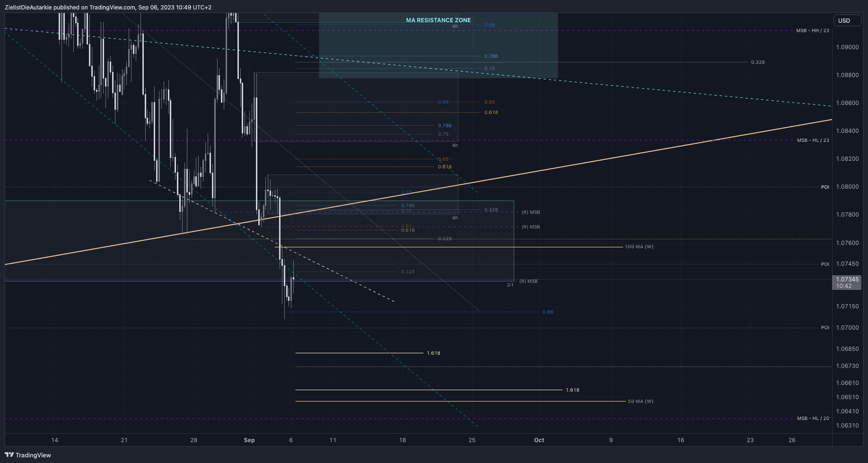The width and height of the screenshot is (868, 463).
Task: Click the 1.08600 price axis label
Action: click(848, 103)
